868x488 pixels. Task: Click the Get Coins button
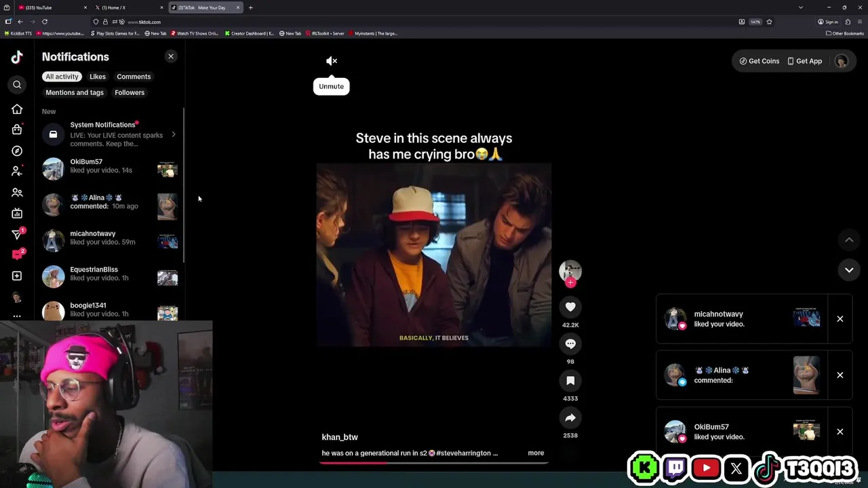pyautogui.click(x=759, y=61)
